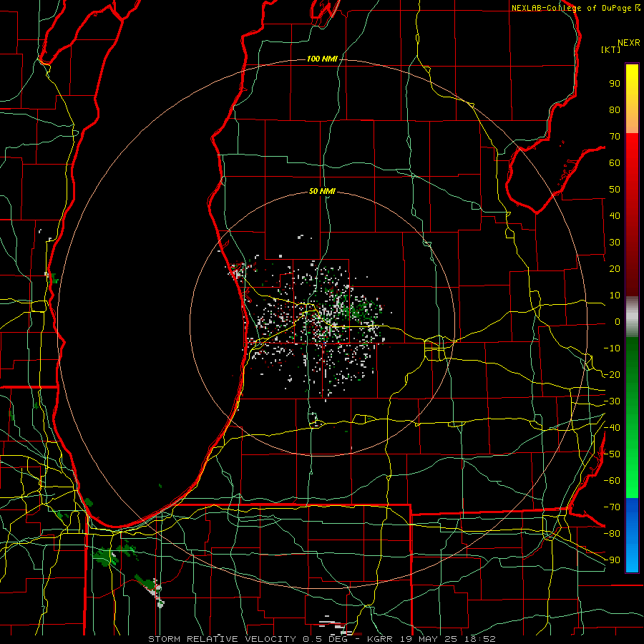Click the -30 scale value
Image resolution: width=644 pixels, height=644 pixels.
(612, 401)
